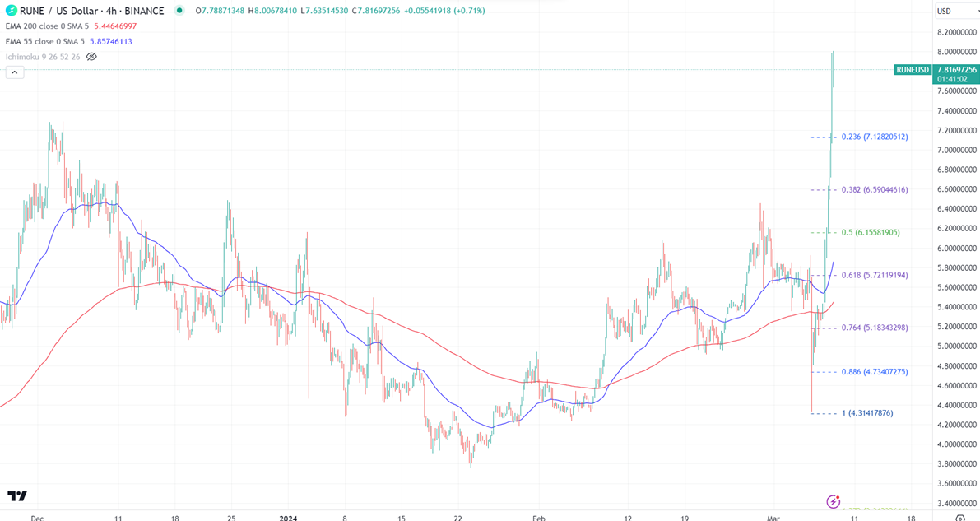Click the RUNE coin logo icon

click(12, 11)
